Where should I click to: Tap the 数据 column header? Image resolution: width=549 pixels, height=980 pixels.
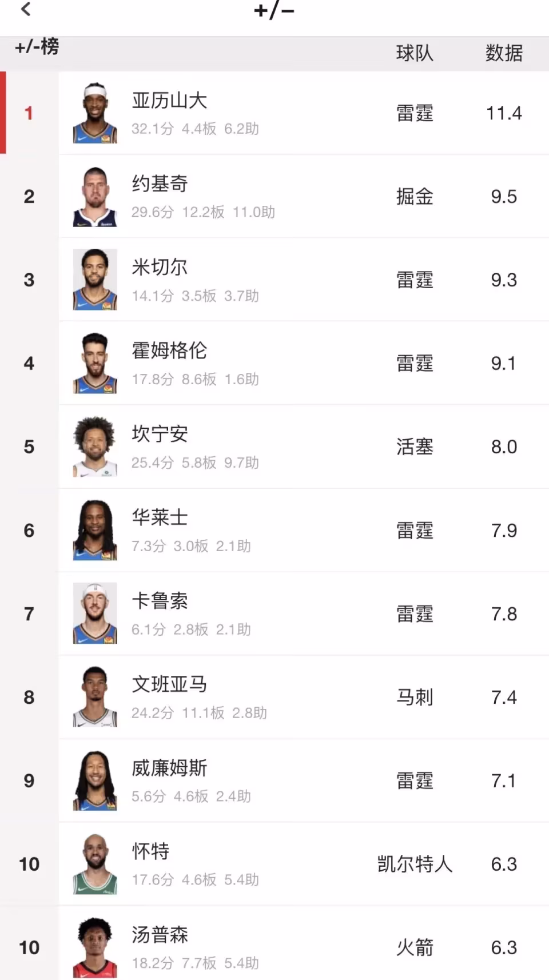click(504, 53)
